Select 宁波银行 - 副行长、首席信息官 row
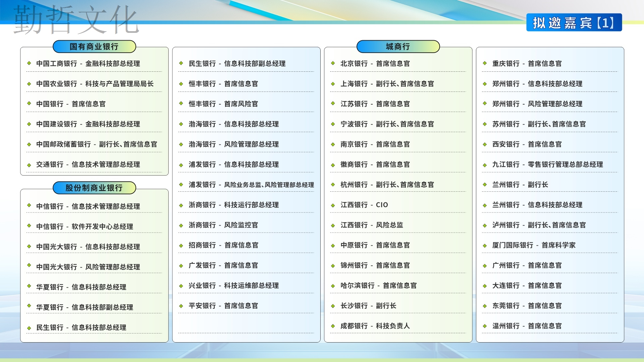 coord(398,124)
